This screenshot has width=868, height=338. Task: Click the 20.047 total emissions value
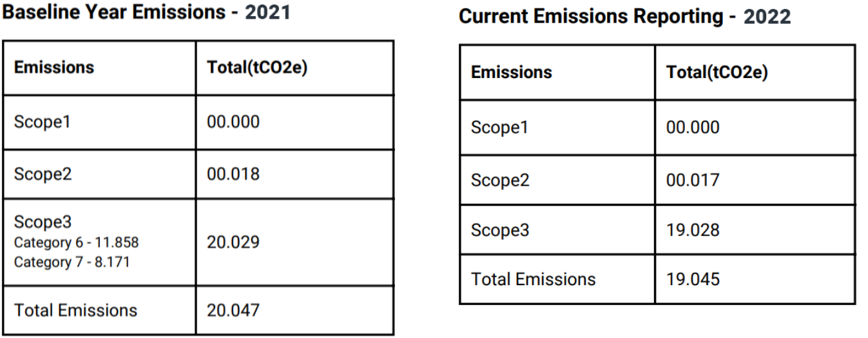[233, 310]
